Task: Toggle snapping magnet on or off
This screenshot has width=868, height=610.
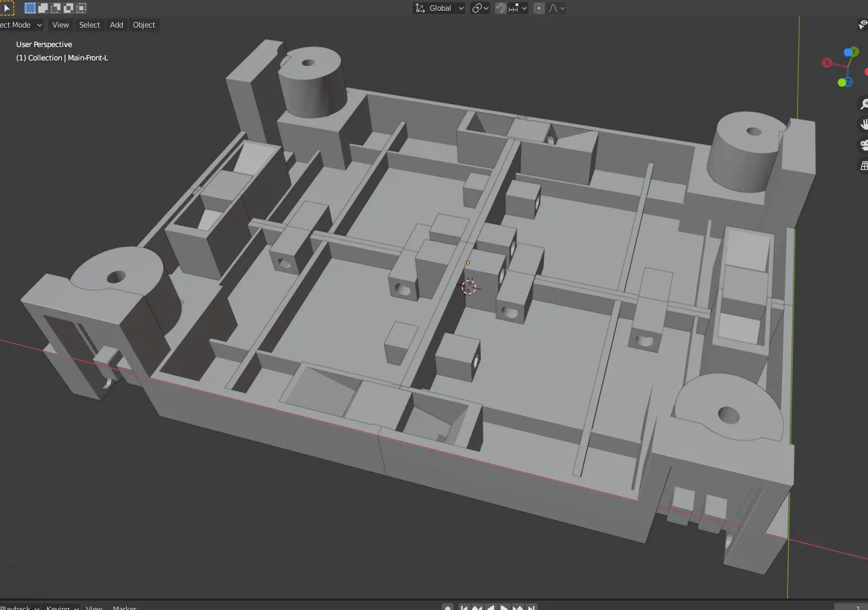Action: tap(501, 8)
